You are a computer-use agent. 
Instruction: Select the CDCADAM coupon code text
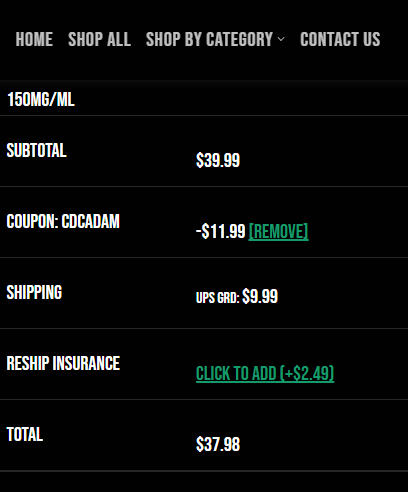91,221
